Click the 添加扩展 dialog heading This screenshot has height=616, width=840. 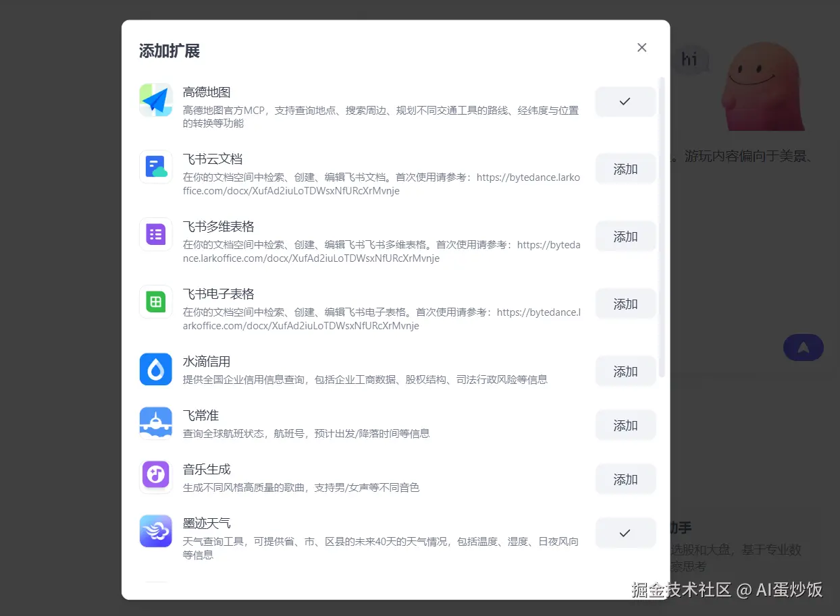pyautogui.click(x=169, y=51)
